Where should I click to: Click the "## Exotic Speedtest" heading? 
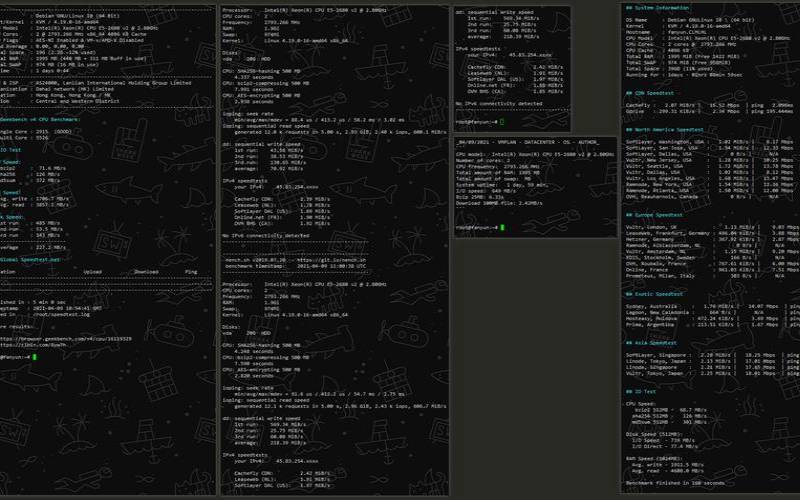[x=654, y=294]
